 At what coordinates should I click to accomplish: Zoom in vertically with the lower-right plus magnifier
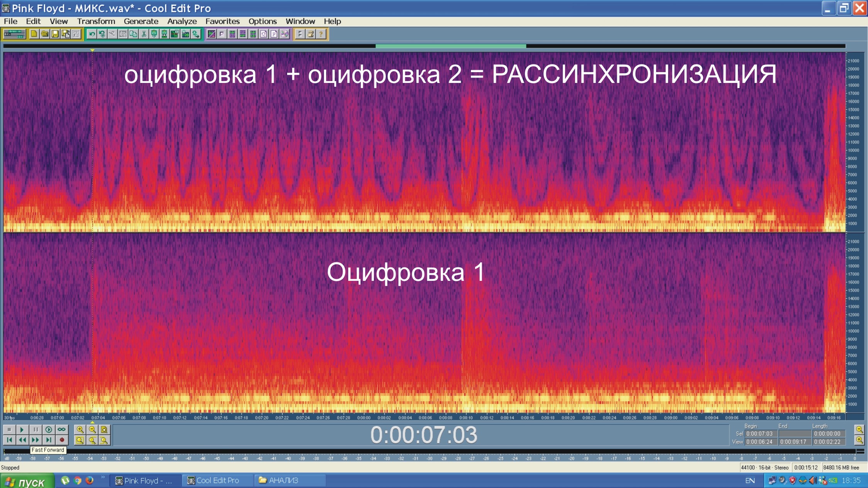pyautogui.click(x=859, y=440)
